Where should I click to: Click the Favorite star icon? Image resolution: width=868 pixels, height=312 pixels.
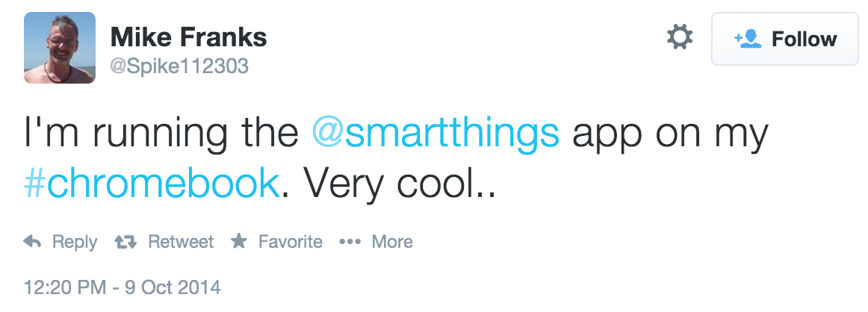click(x=238, y=241)
